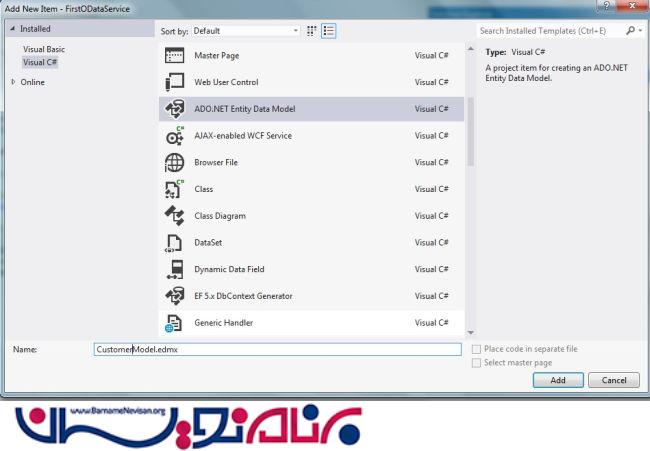The height and width of the screenshot is (451, 650).
Task: Toggle the Select master page checkbox
Action: coord(476,363)
